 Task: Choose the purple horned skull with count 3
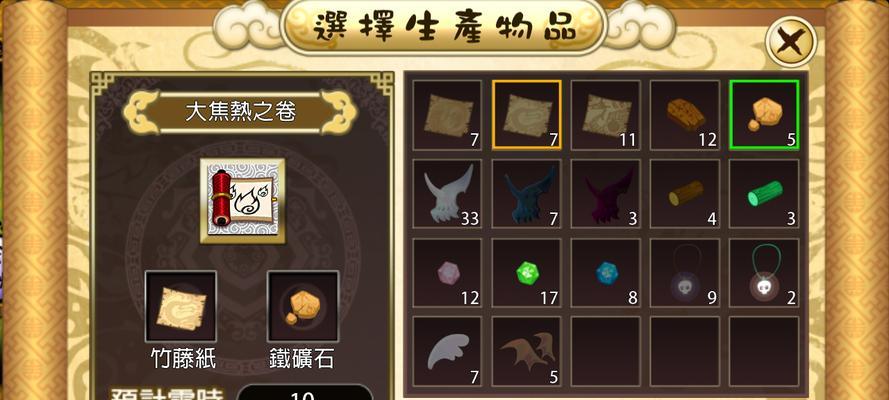click(606, 194)
